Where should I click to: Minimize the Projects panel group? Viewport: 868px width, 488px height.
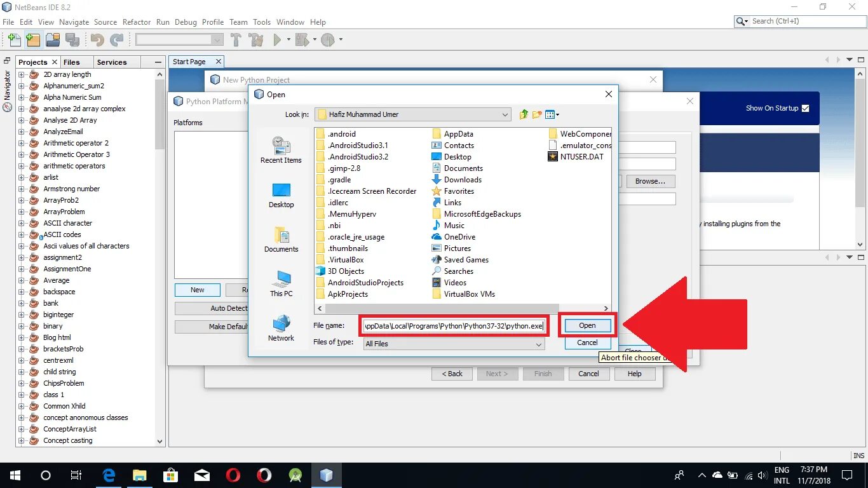pyautogui.click(x=158, y=62)
